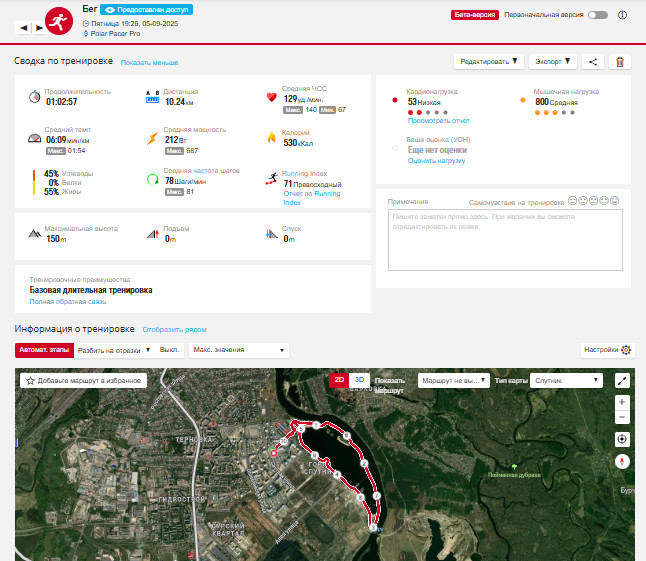Open Полная обратная связь link
The height and width of the screenshot is (561, 646).
68,302
